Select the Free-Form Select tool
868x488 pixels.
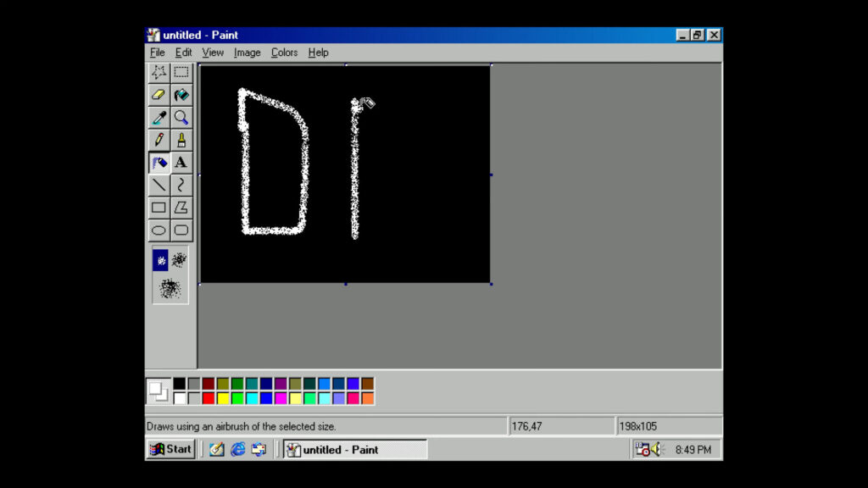159,72
